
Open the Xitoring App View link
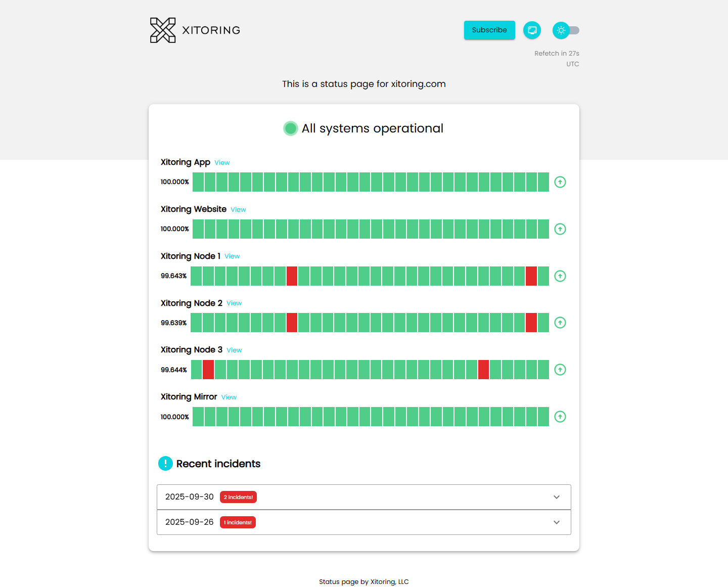click(222, 163)
